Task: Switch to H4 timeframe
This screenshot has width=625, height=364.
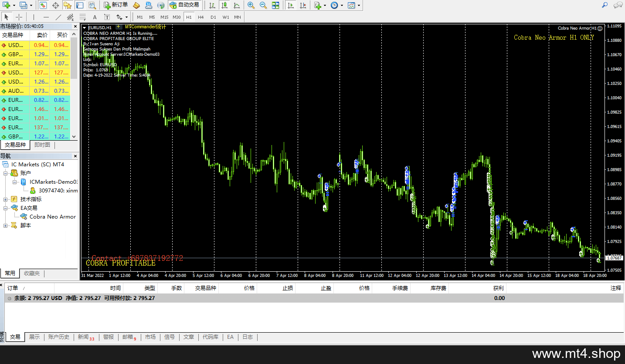Action: [x=200, y=17]
